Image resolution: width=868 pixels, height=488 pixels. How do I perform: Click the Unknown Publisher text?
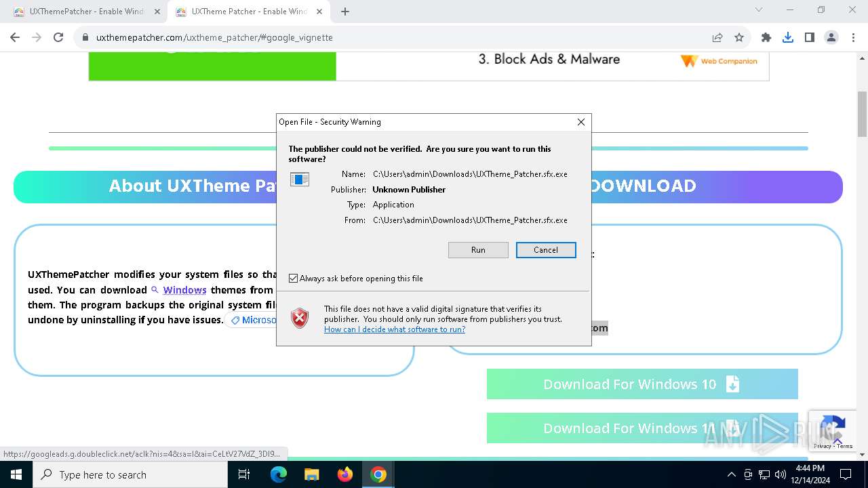(x=409, y=190)
